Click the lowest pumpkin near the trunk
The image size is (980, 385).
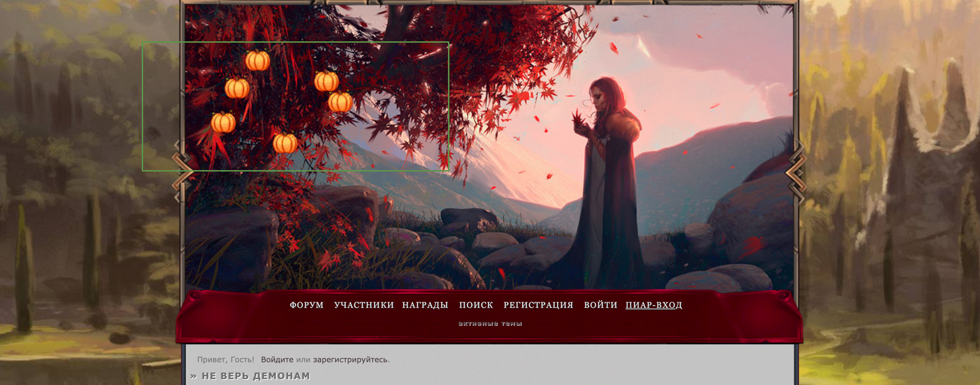pyautogui.click(x=285, y=143)
